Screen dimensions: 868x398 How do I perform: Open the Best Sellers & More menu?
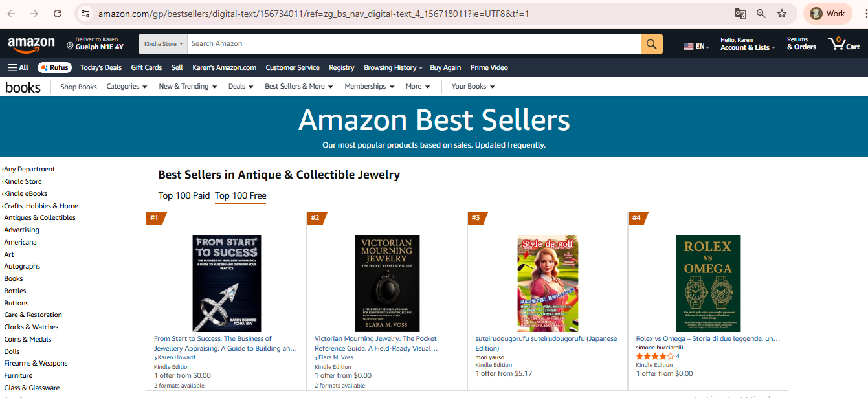point(298,87)
